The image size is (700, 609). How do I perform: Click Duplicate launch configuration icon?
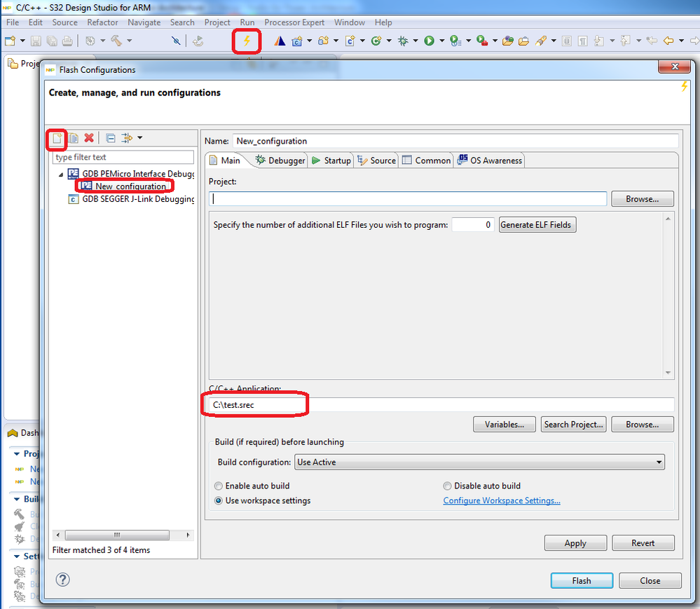(73, 138)
